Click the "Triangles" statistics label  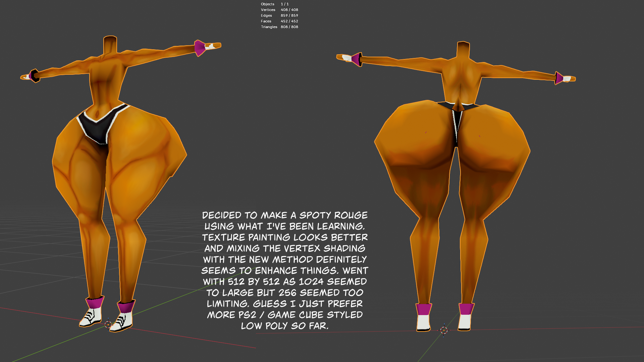[269, 27]
